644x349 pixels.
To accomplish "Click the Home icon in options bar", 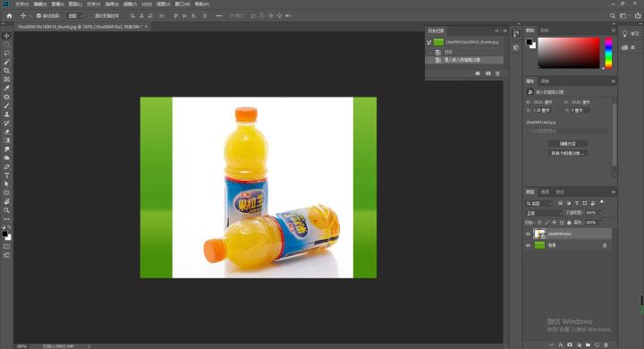I will [x=10, y=15].
